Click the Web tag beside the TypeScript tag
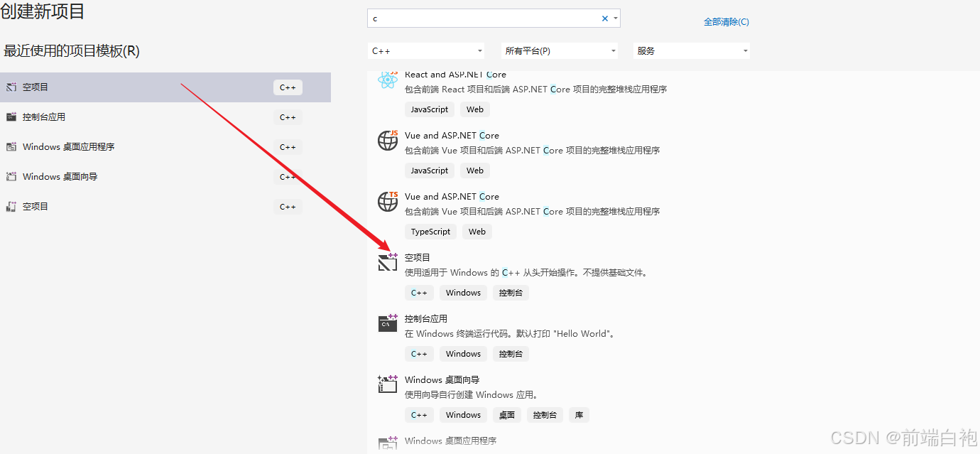 (x=477, y=232)
